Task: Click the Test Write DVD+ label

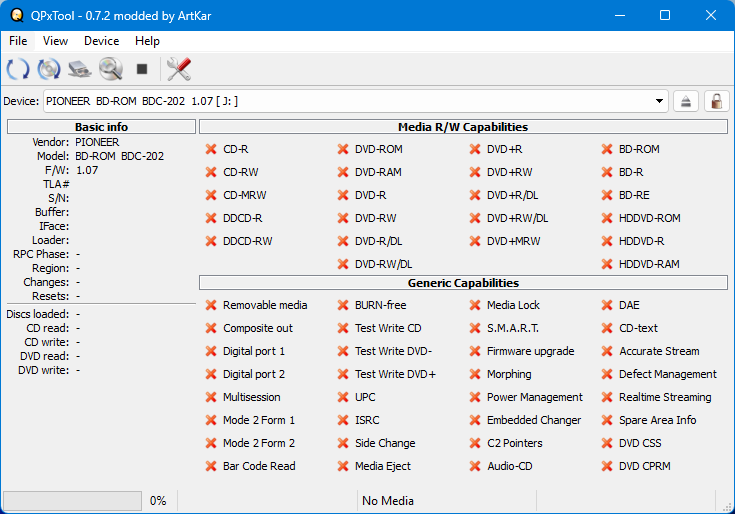Action: (395, 374)
